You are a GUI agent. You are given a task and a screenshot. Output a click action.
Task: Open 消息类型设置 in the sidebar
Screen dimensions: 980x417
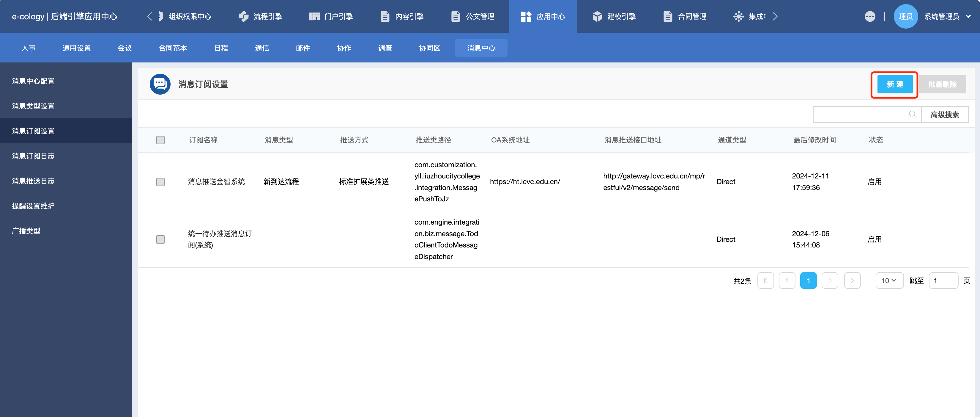pos(66,106)
